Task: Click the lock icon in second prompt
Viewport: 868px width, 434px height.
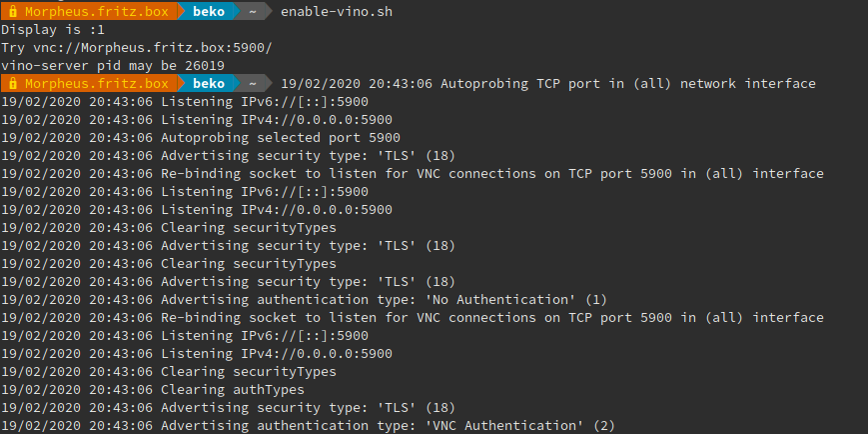Action: coord(12,84)
